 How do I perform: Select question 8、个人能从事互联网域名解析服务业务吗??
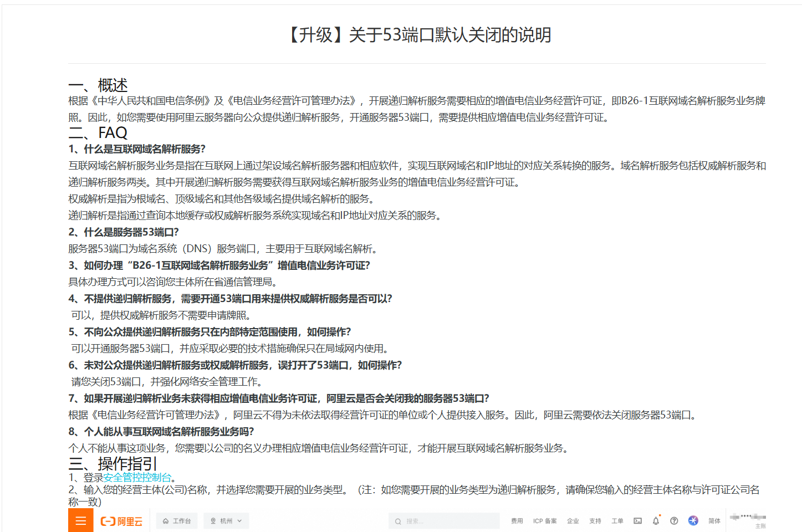[161, 432]
